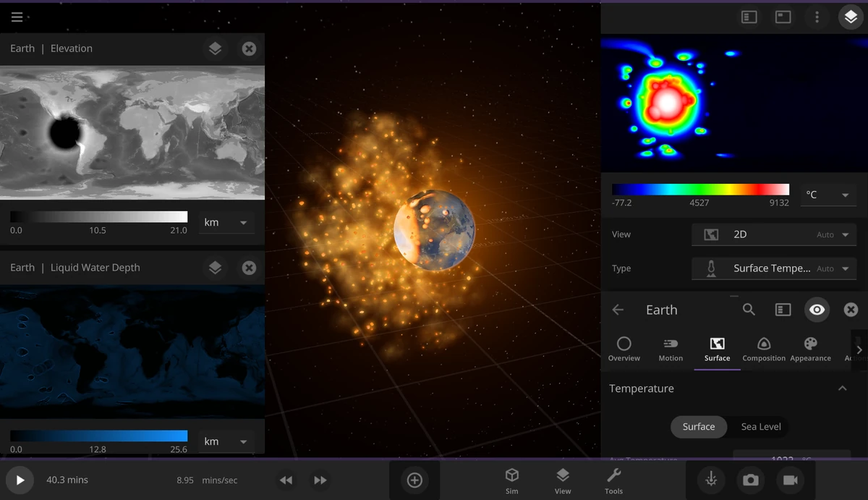Open search in the Earth panel
The height and width of the screenshot is (500, 868).
click(749, 310)
